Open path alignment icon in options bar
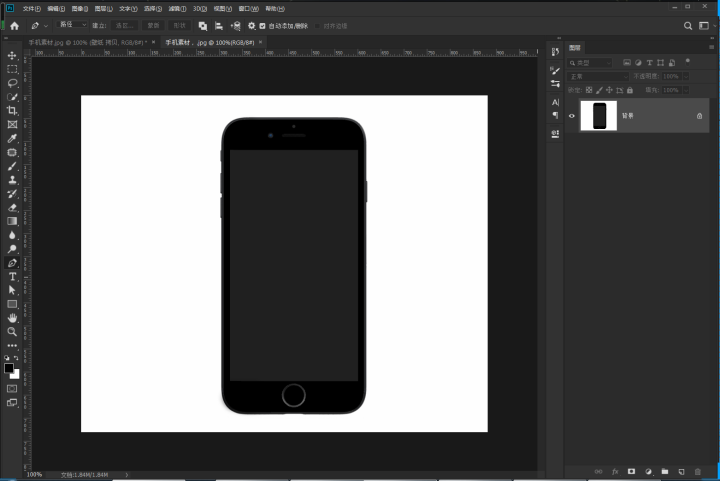 coord(219,26)
